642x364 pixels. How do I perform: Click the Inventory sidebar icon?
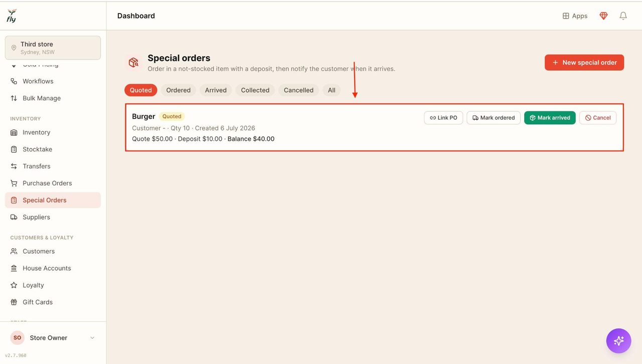click(x=14, y=132)
